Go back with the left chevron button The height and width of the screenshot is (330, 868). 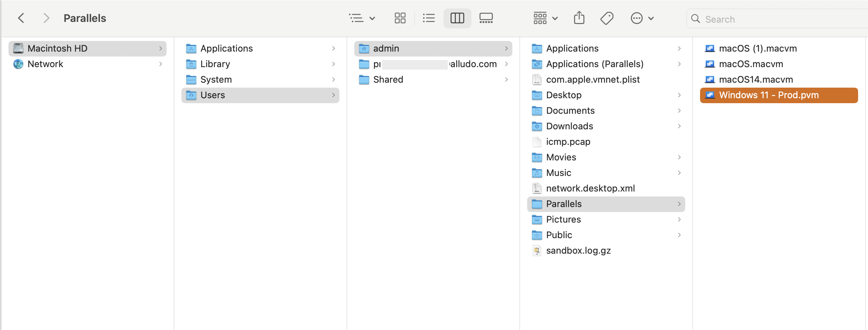[21, 18]
